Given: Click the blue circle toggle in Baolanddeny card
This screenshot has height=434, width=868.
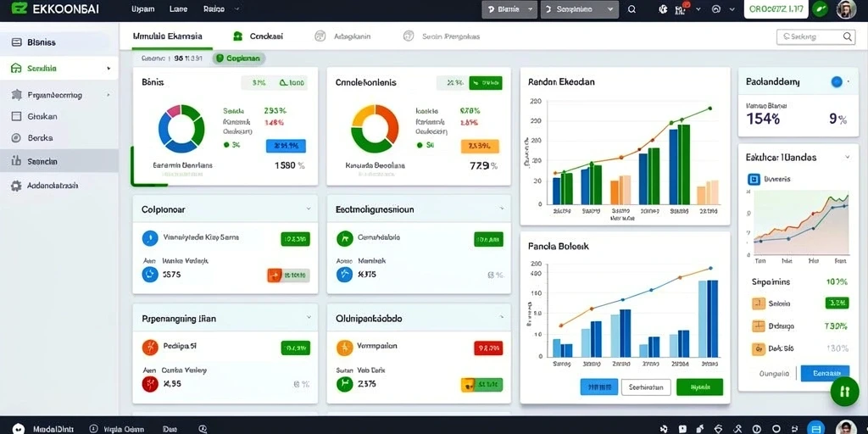Looking at the screenshot, I should (837, 82).
